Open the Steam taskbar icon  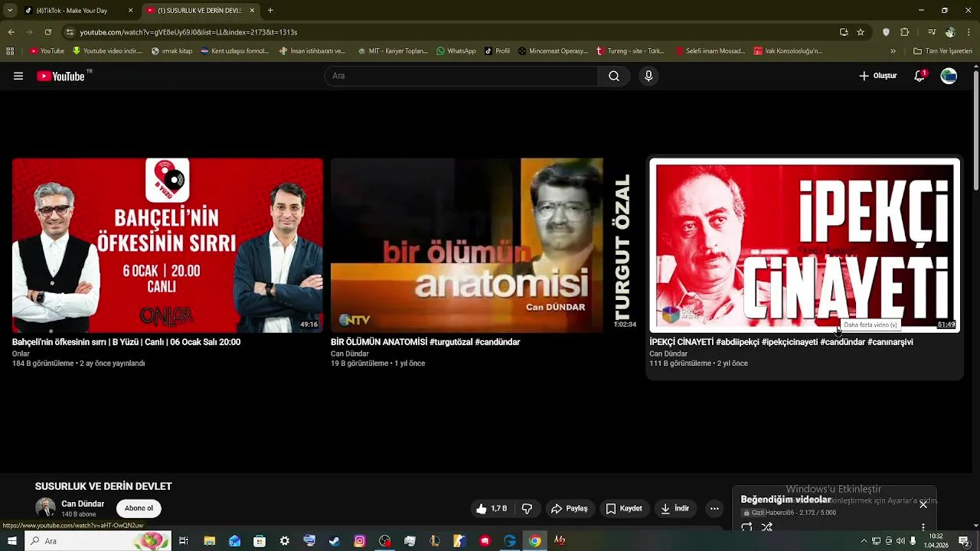tap(335, 541)
